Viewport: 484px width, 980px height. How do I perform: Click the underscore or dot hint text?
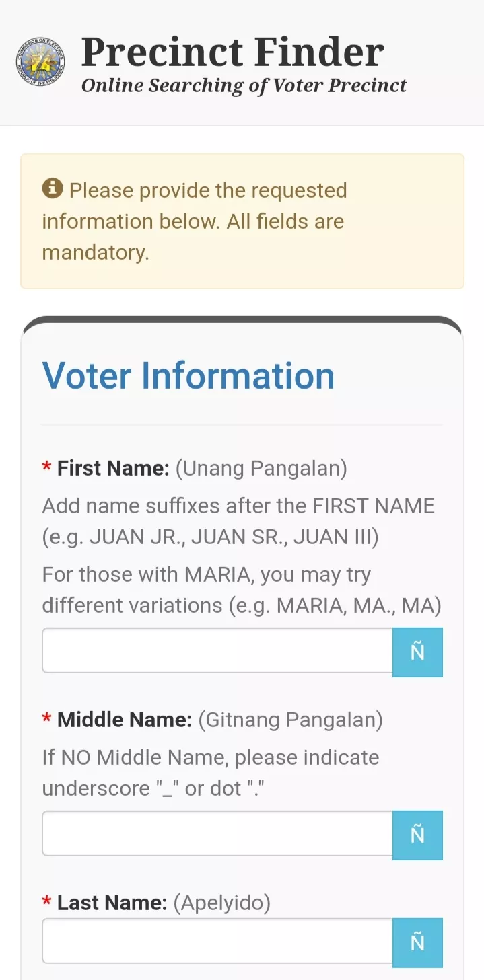tap(211, 773)
